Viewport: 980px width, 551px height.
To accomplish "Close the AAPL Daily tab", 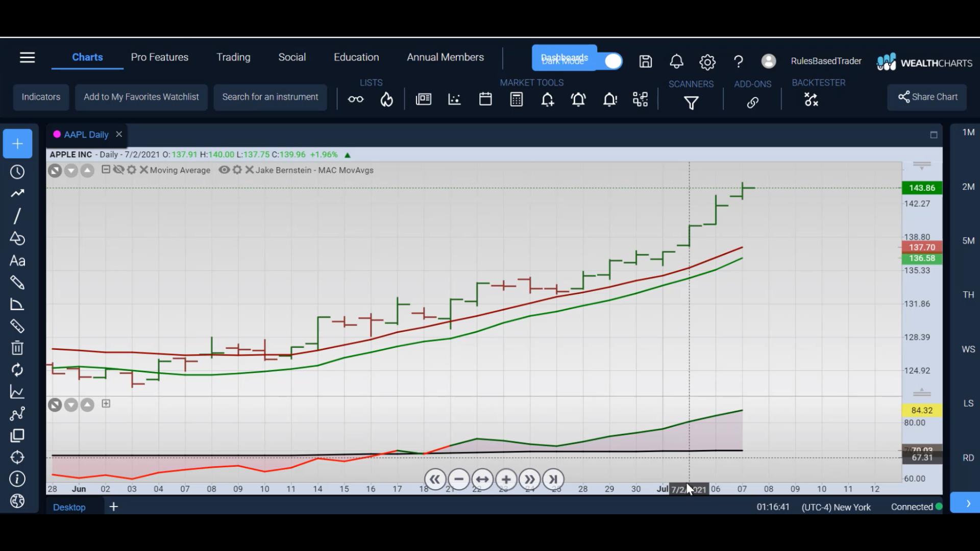I will (x=119, y=134).
